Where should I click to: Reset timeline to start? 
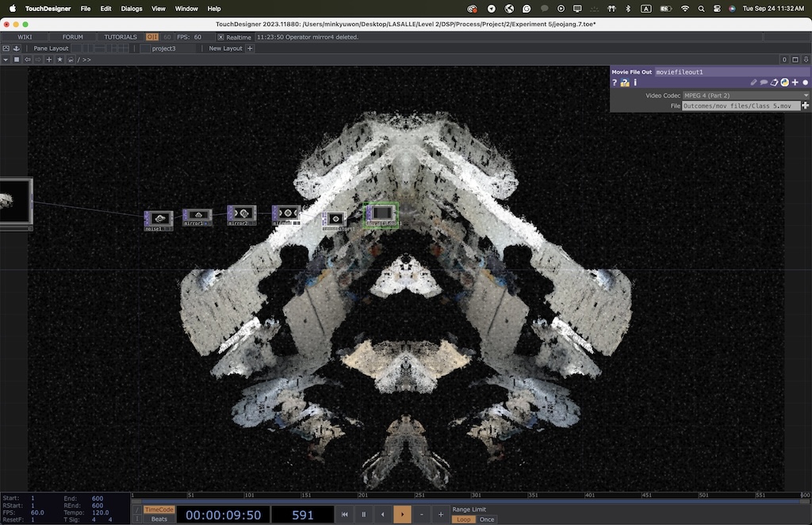345,515
